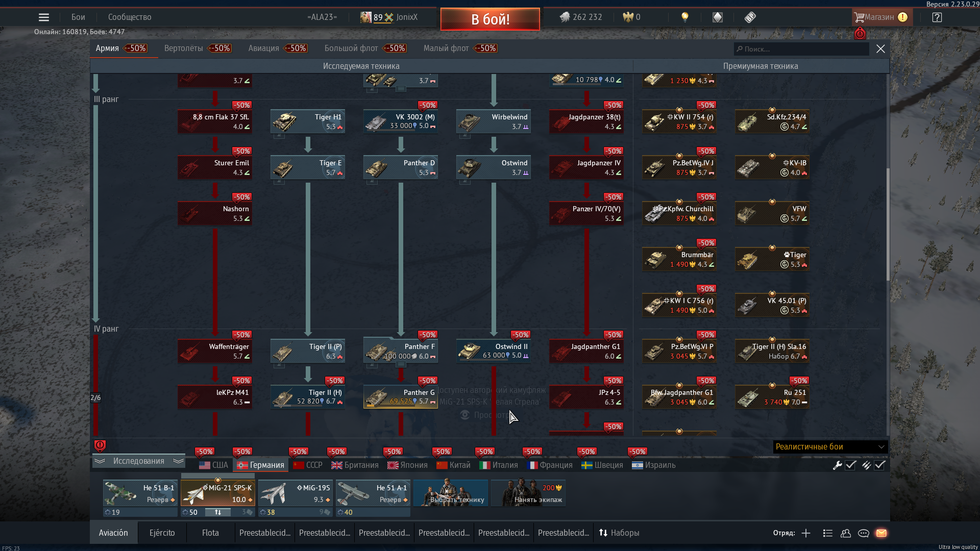Select the Япония nation tab
This screenshot has width=980, height=551.
[x=408, y=465]
